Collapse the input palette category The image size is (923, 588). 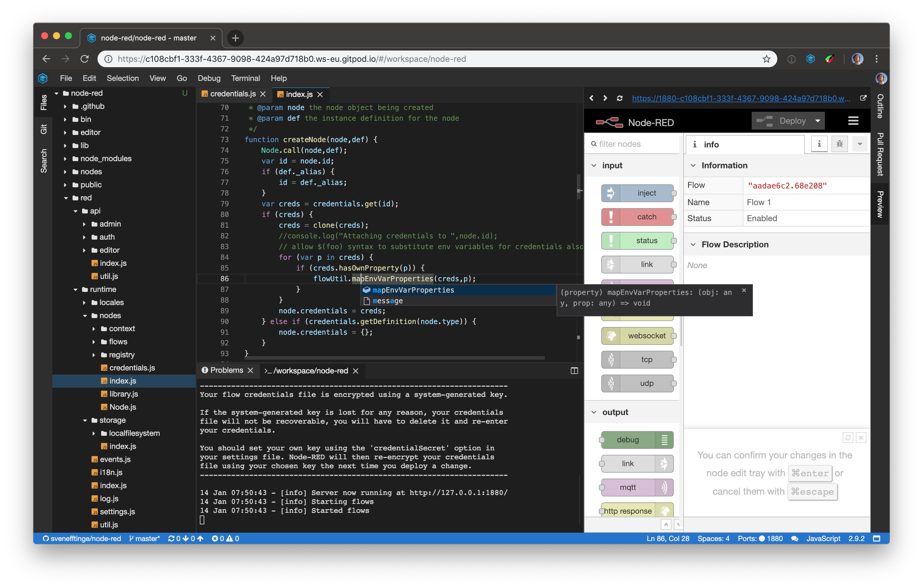coord(593,166)
